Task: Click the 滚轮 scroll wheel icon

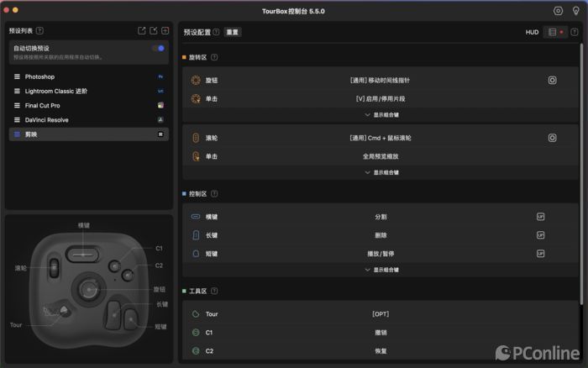Action: (x=196, y=138)
